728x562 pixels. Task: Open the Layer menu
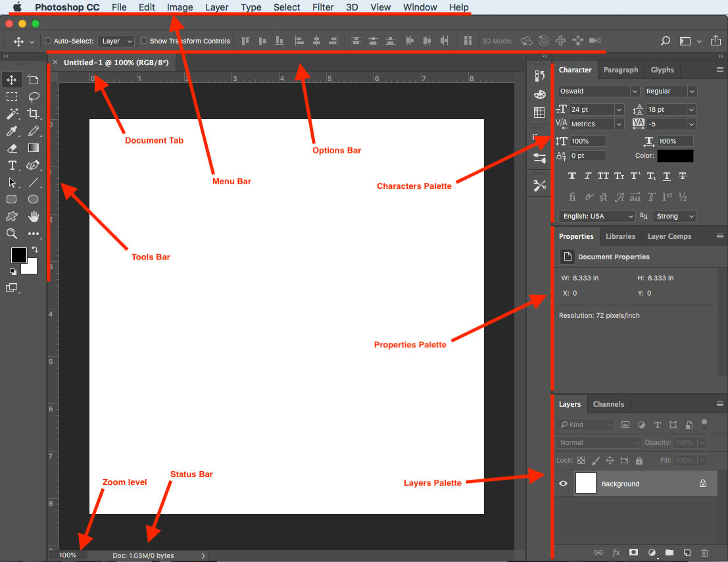(217, 7)
